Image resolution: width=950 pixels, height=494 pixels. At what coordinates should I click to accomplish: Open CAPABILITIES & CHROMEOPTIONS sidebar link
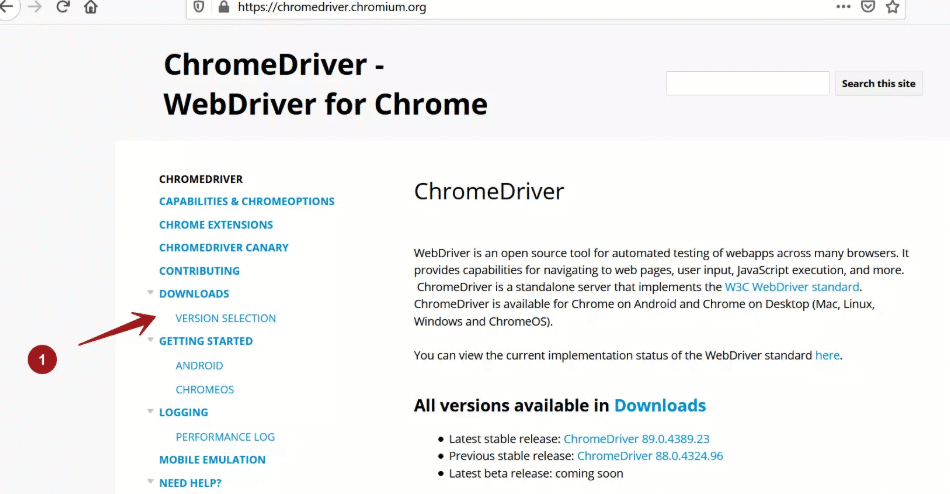tap(247, 201)
